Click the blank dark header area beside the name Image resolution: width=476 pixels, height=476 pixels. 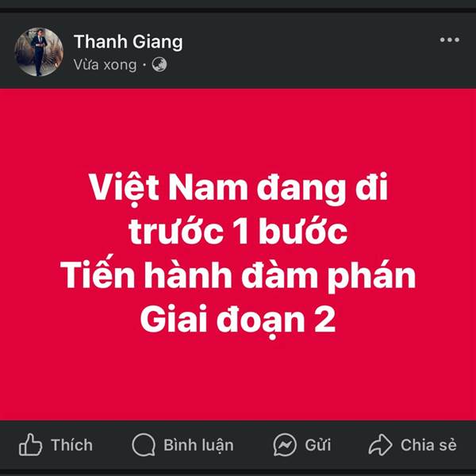coord(309,50)
